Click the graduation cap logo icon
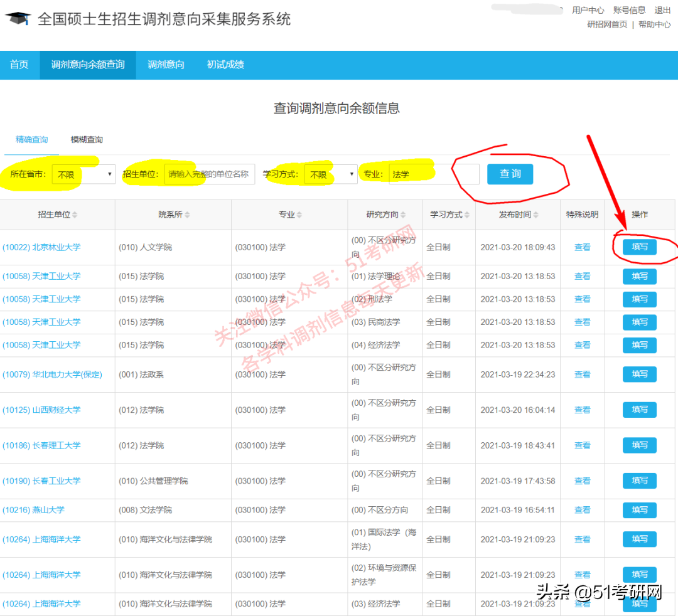 pos(17,17)
